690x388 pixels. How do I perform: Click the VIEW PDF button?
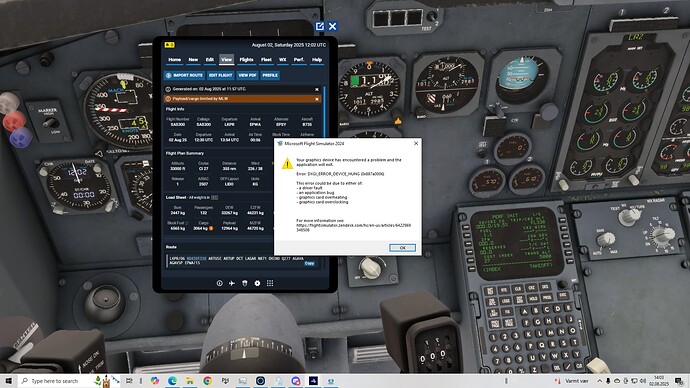click(247, 75)
